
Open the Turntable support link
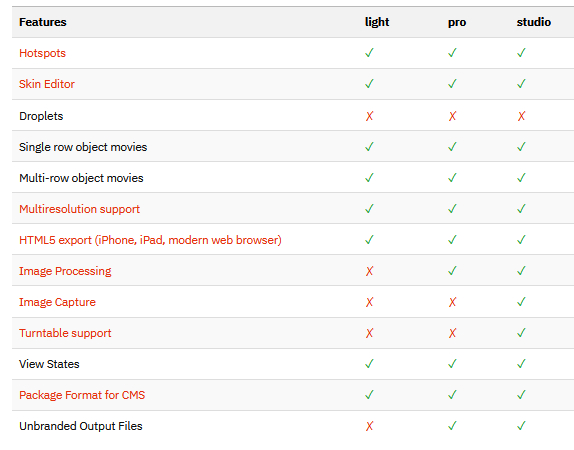click(x=65, y=333)
